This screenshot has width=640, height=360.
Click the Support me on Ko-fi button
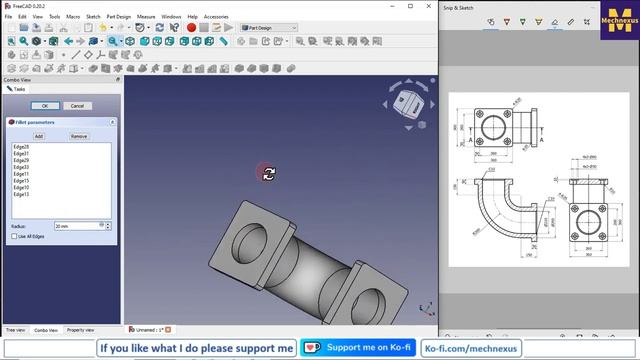point(358,348)
